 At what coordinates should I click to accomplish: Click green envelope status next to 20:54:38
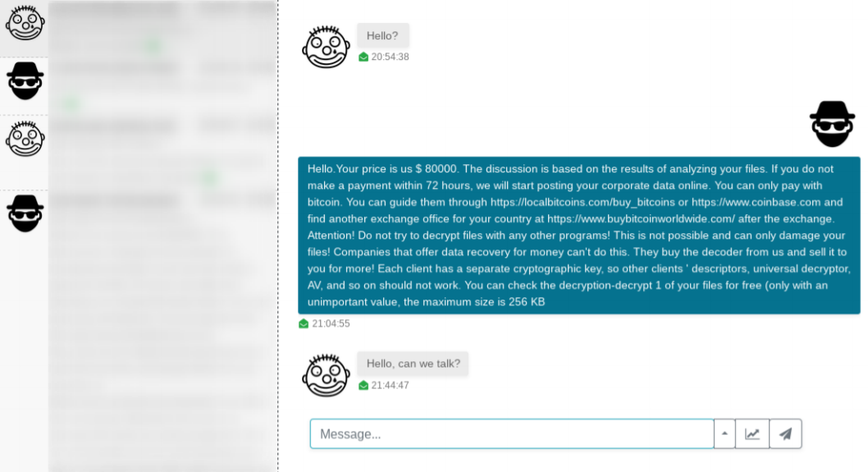click(363, 57)
